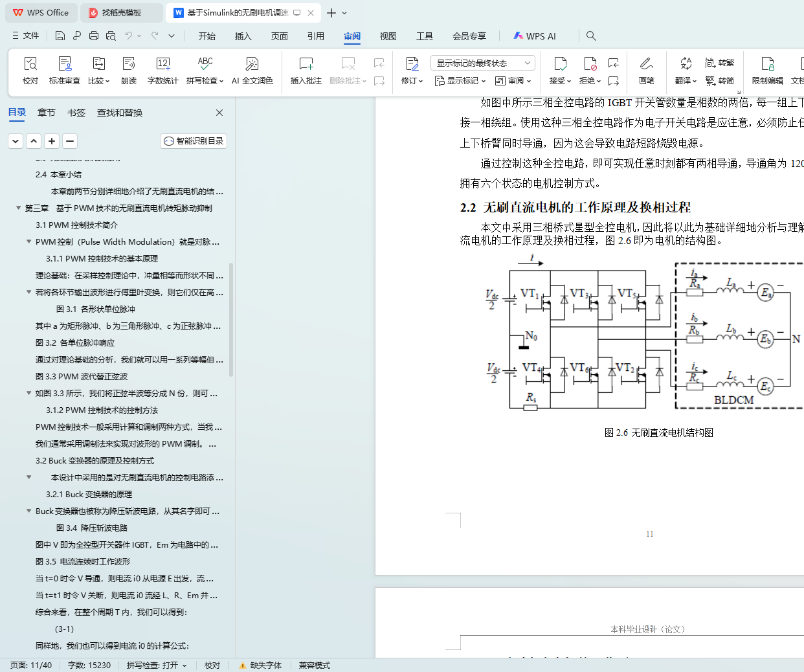The image size is (804, 672).
Task: Open 查找和替换 panel tab
Action: pyautogui.click(x=120, y=113)
